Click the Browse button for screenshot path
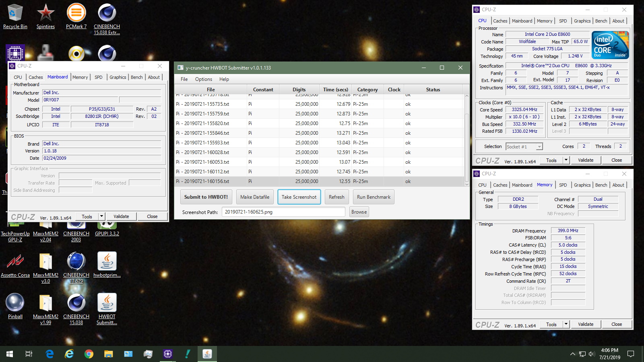Screen dimensions: 644x362 click(x=359, y=212)
